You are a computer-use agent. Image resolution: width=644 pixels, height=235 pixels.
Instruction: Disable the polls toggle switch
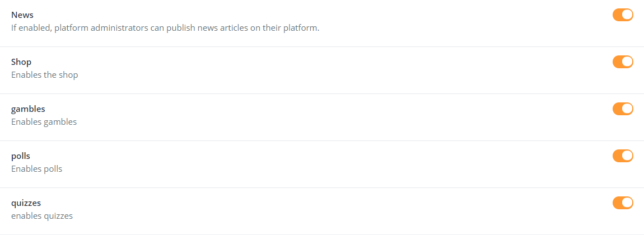pos(623,156)
